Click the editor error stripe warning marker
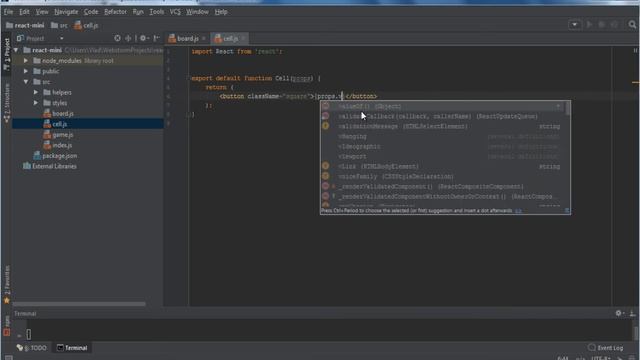The height and width of the screenshot is (360, 640). pyautogui.click(x=636, y=82)
